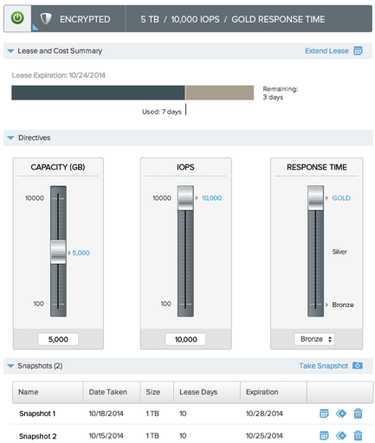Click the Bronze label beside the slider

343,305
